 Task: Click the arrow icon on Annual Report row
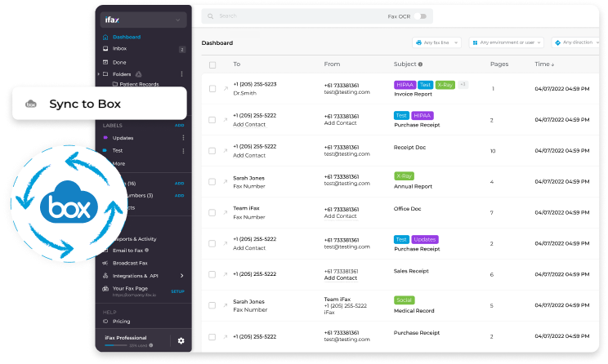(226, 182)
